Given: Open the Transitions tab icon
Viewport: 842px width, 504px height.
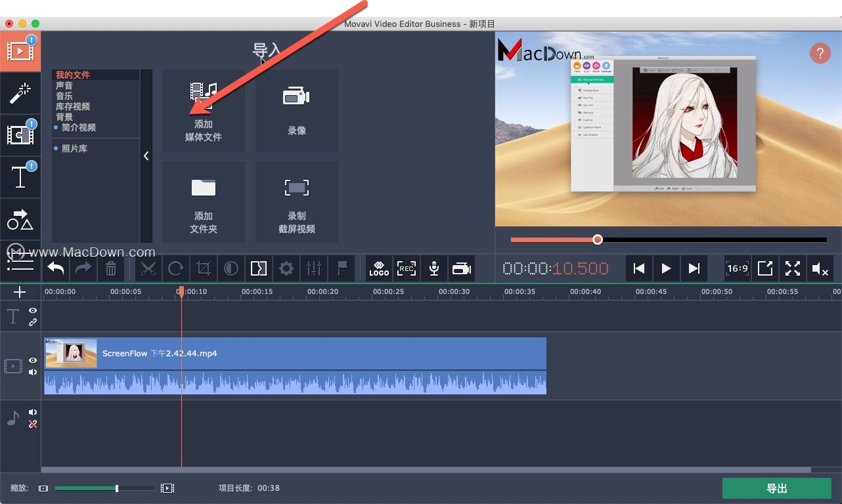Looking at the screenshot, I should click(x=20, y=135).
